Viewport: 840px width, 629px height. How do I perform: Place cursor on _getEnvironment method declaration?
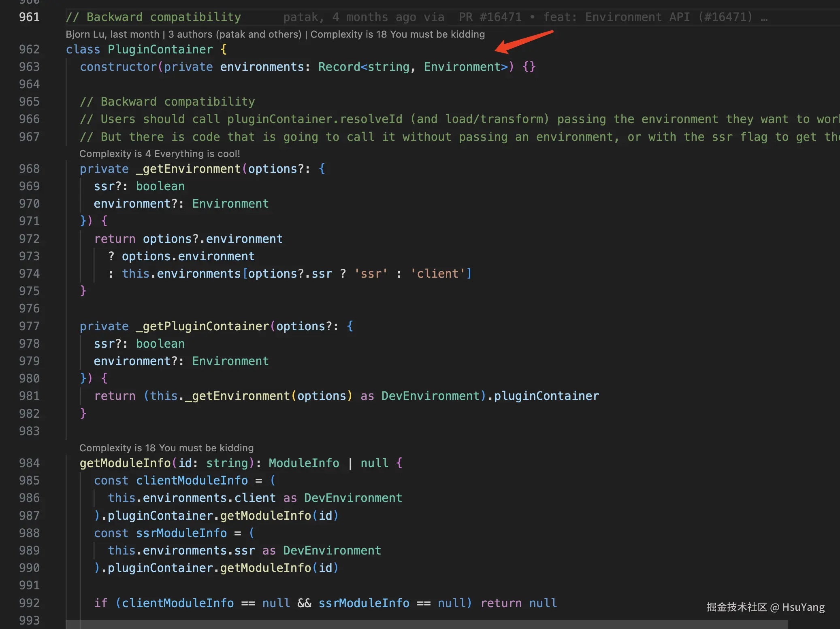pos(188,169)
